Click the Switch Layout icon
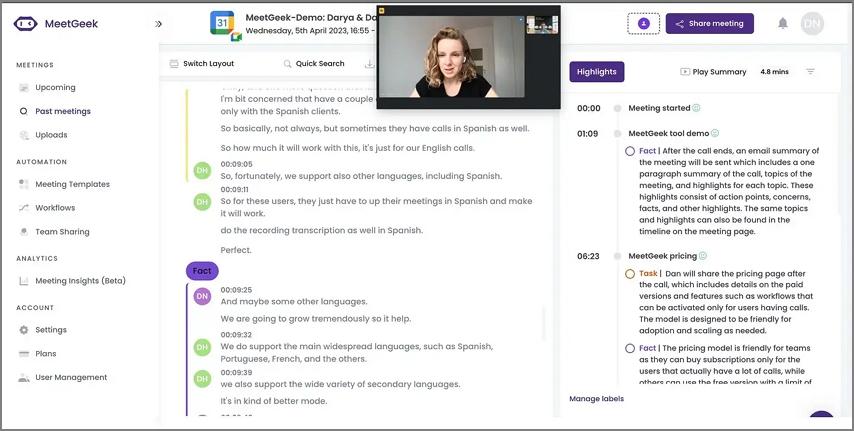This screenshot has width=854, height=431. (x=174, y=64)
